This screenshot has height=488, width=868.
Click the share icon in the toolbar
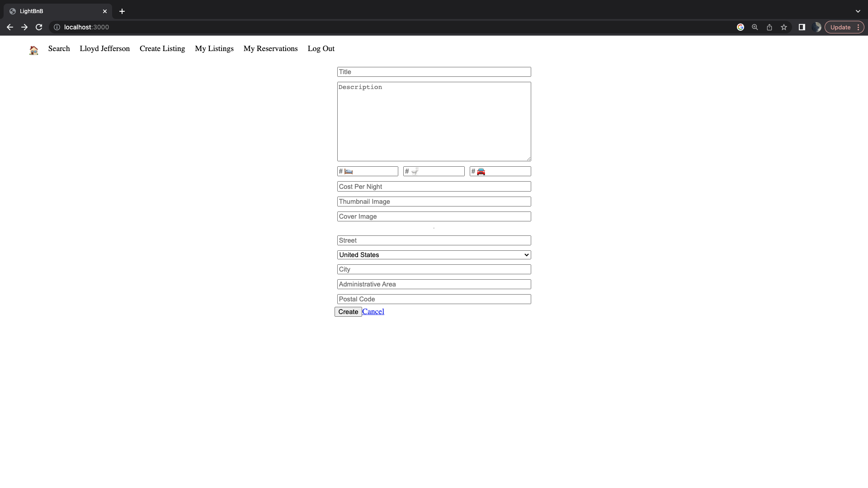coord(769,27)
